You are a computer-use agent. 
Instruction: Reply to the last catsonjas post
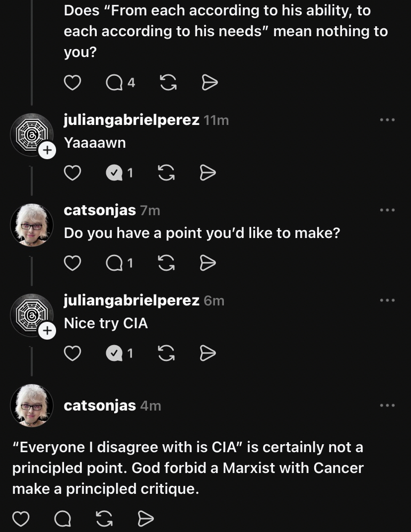[x=63, y=519]
